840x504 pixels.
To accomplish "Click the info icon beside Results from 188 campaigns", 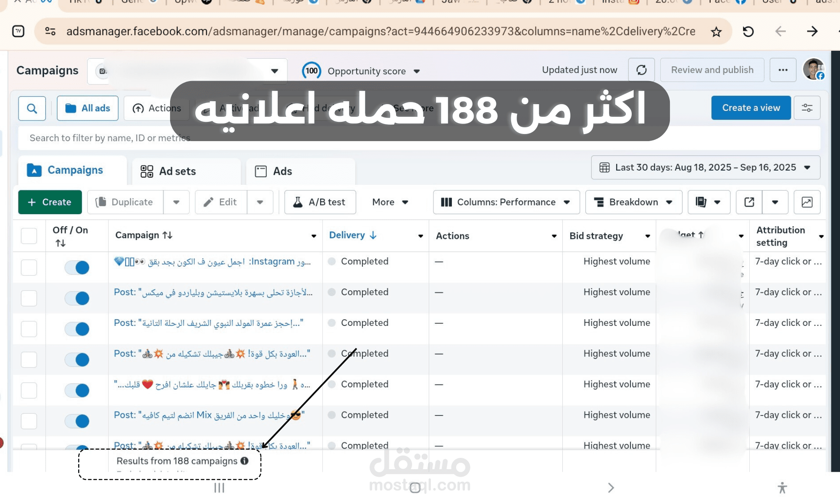I will (244, 461).
